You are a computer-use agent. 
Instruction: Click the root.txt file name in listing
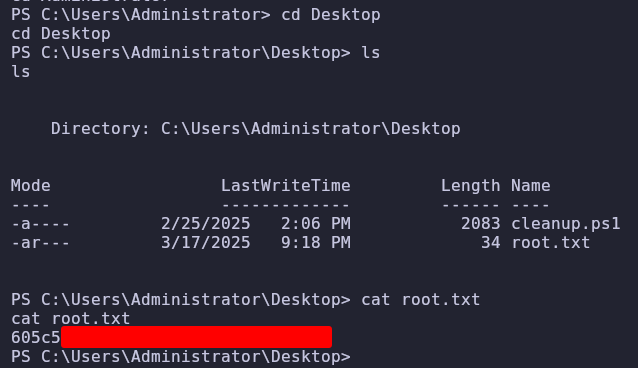(551, 243)
